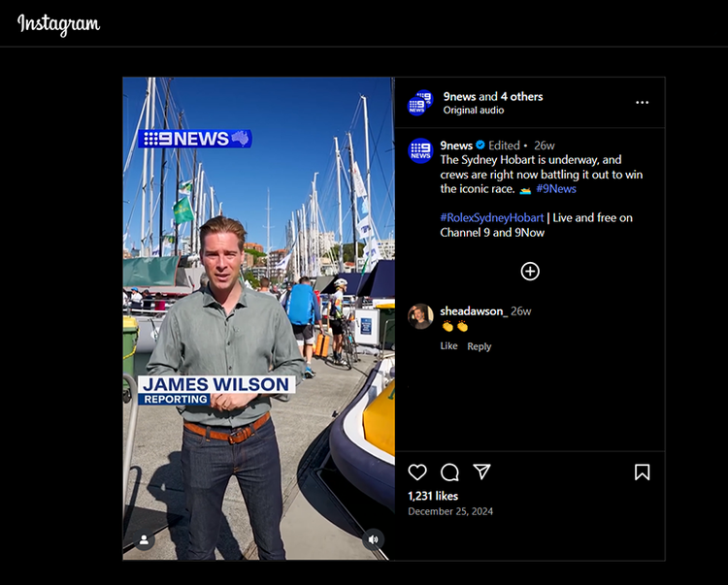Load more comments plus button
728x585 pixels.
click(530, 272)
